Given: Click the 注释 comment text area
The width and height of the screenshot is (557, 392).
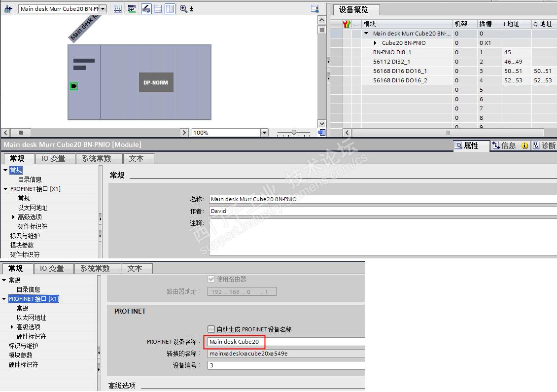Looking at the screenshot, I should (x=383, y=237).
